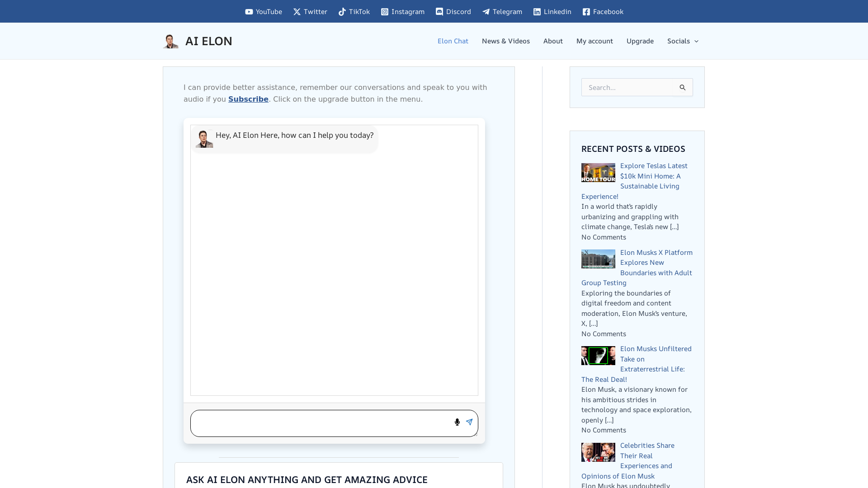Click the X Platform post thumbnail
This screenshot has width=868, height=488.
598,259
